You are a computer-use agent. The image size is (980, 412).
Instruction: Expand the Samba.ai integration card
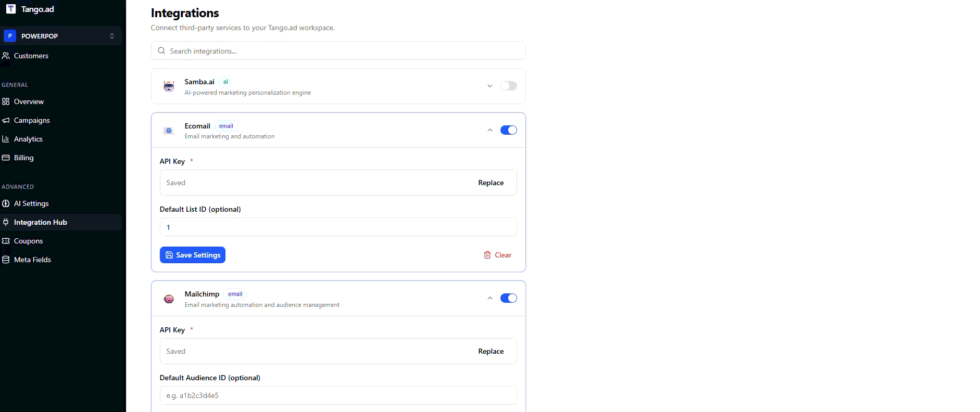pos(490,86)
